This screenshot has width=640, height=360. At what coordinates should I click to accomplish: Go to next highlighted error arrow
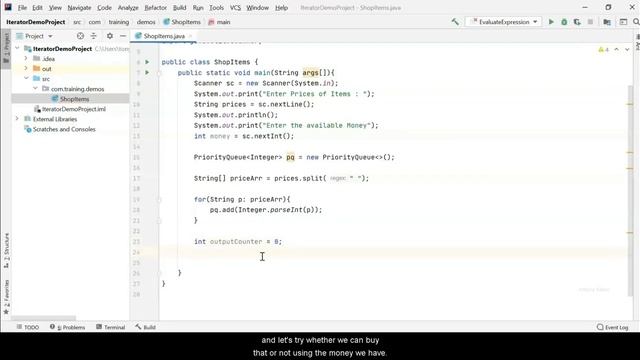click(x=627, y=49)
